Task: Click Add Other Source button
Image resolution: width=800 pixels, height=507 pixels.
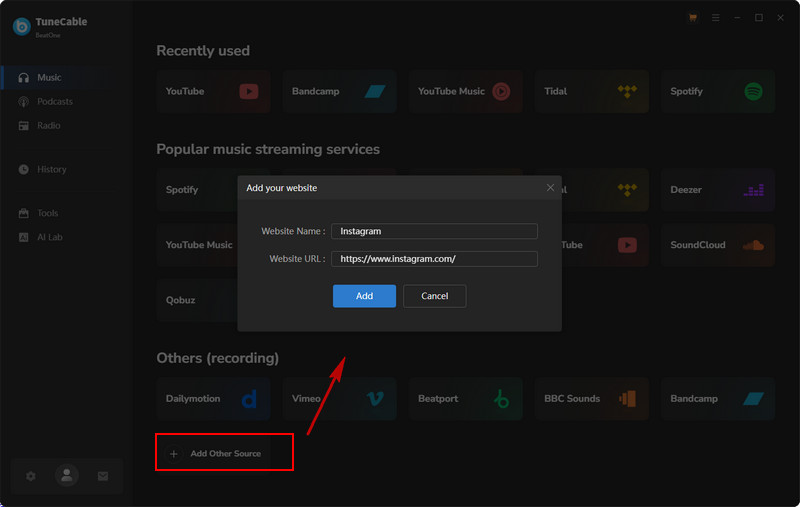Action: point(224,453)
